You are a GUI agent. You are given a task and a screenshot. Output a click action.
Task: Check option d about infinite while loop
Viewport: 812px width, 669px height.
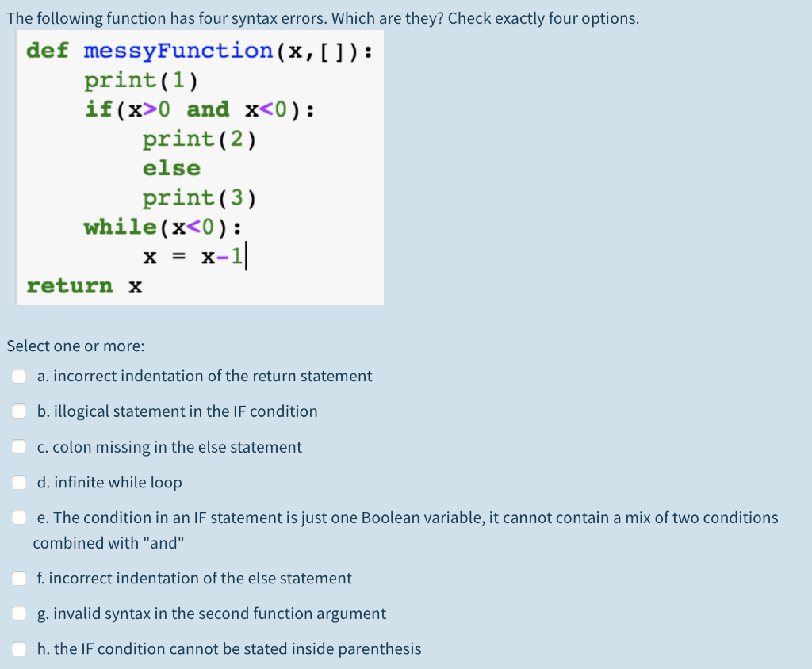click(19, 482)
